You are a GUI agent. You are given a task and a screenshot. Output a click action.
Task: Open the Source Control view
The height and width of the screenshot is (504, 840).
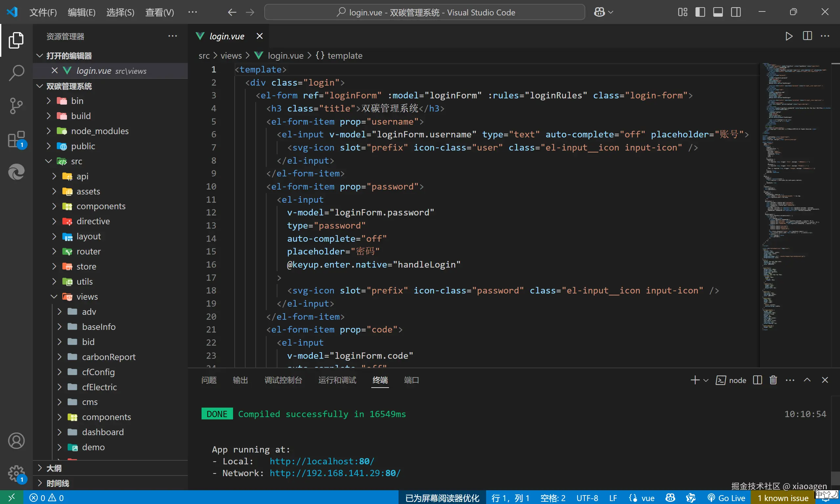16,106
